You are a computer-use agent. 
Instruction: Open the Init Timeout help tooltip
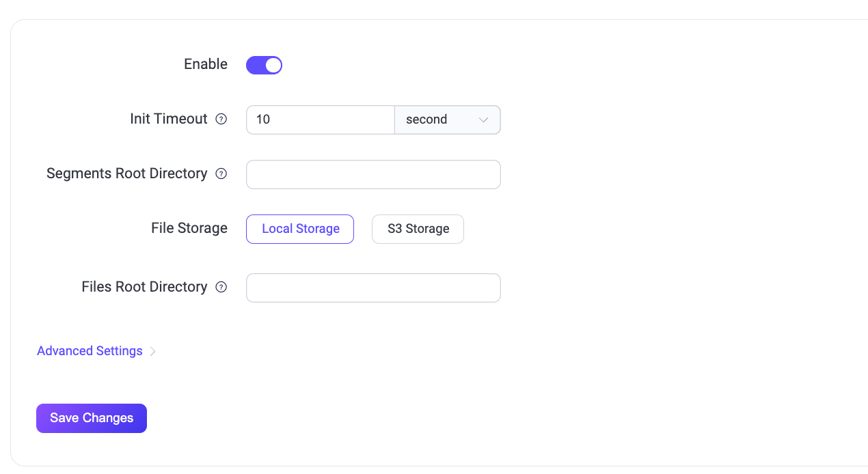[x=221, y=118]
